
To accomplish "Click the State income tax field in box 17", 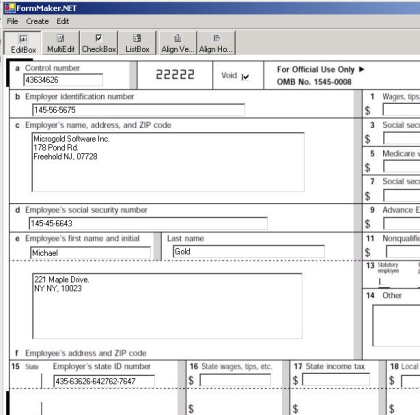I will tap(336, 379).
